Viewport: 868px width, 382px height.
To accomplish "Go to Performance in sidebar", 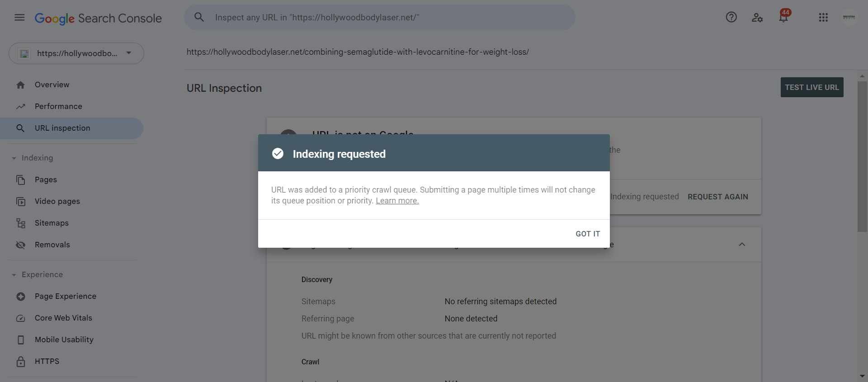I will pos(58,106).
